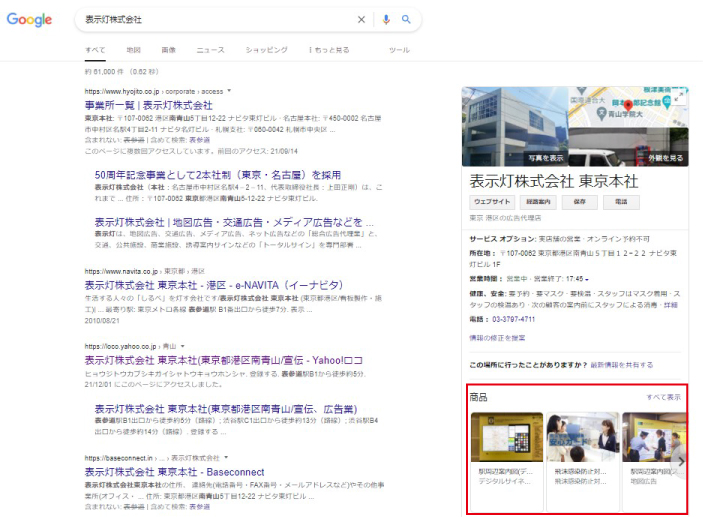This screenshot has width=703, height=517.
Task: Open the 事業所一覧 | 表示灯株式会社 result
Action: (x=148, y=105)
